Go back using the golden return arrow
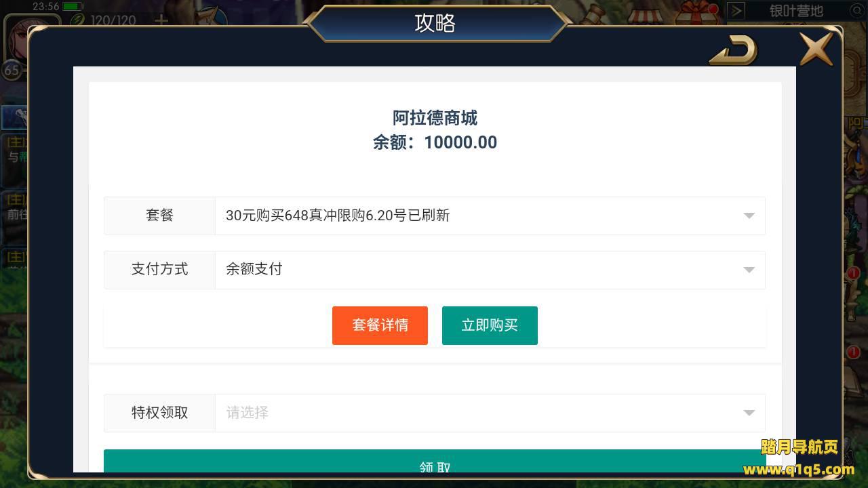 733,51
